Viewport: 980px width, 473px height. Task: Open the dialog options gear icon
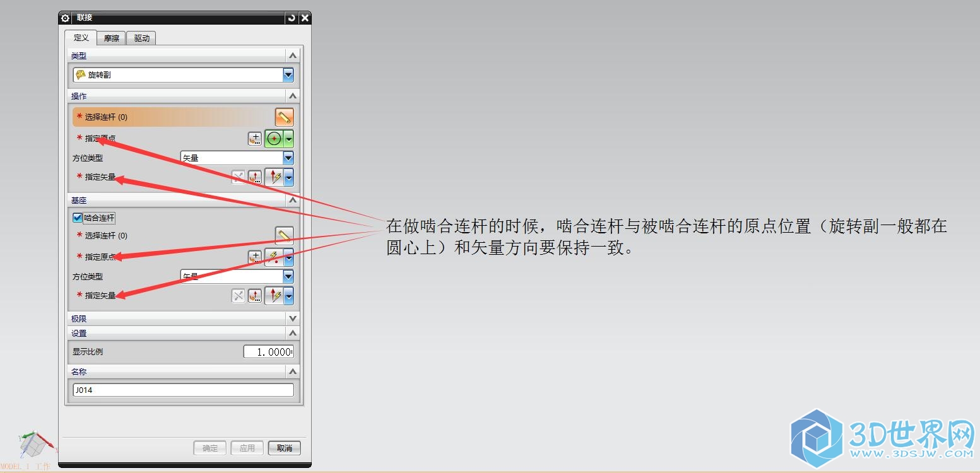65,18
